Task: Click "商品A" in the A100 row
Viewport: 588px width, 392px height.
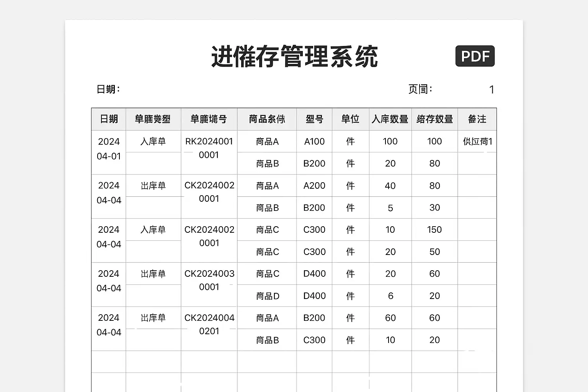Action: pyautogui.click(x=267, y=142)
